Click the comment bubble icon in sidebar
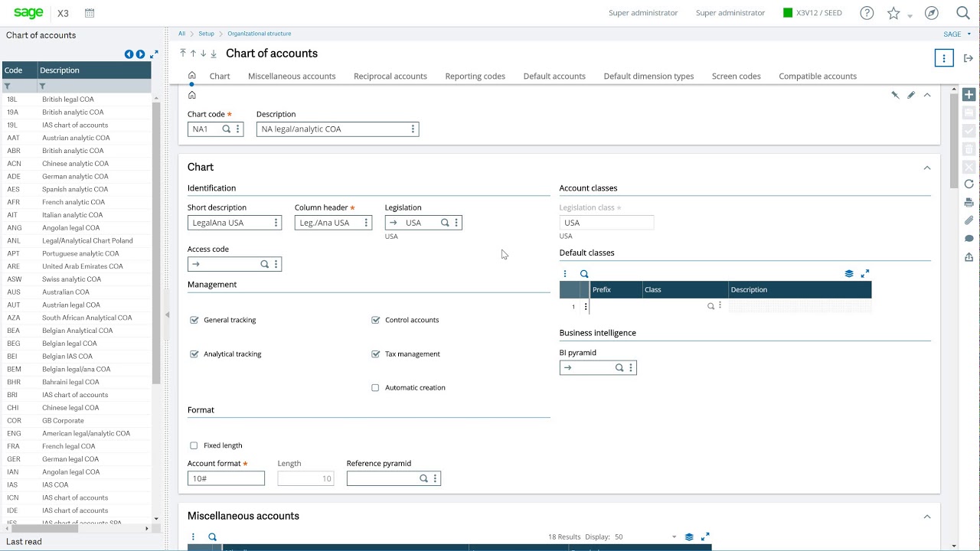Screen dimensions: 980x551 (x=969, y=239)
